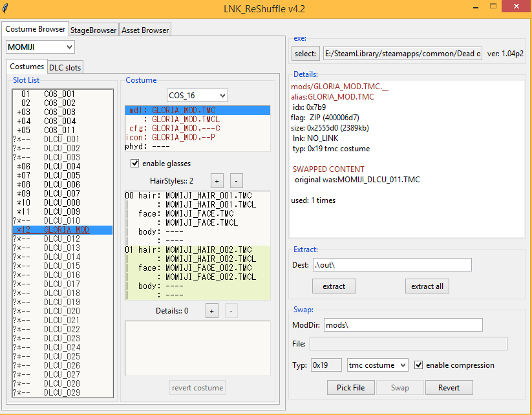
Task: Open the DLC slots tab
Action: 65,67
